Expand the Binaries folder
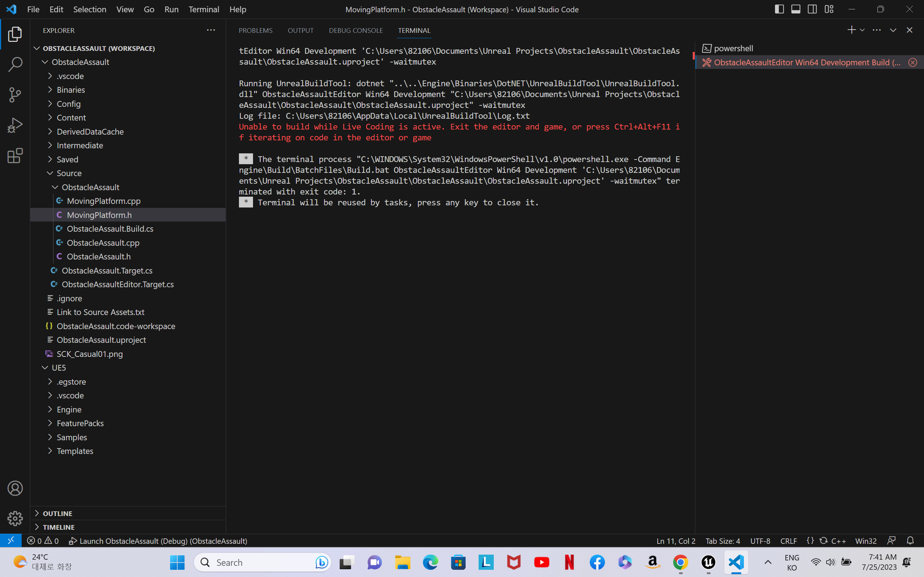 click(71, 90)
